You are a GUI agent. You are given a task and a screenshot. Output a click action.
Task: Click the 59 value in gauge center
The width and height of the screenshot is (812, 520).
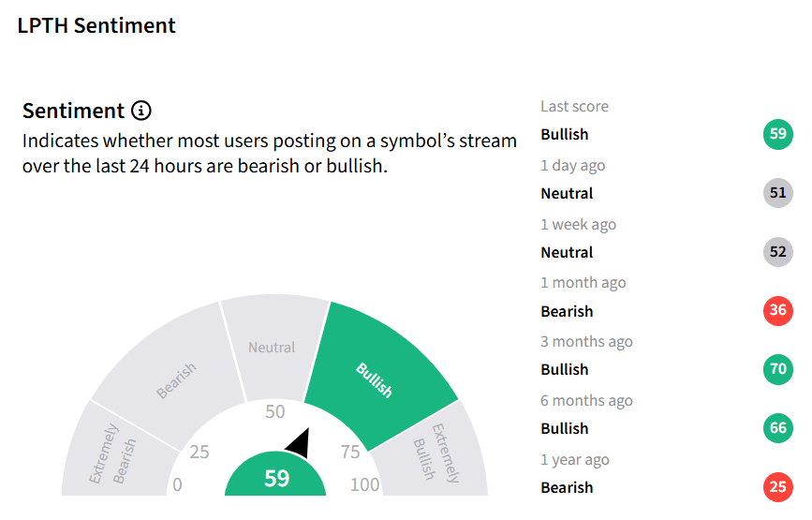point(276,478)
